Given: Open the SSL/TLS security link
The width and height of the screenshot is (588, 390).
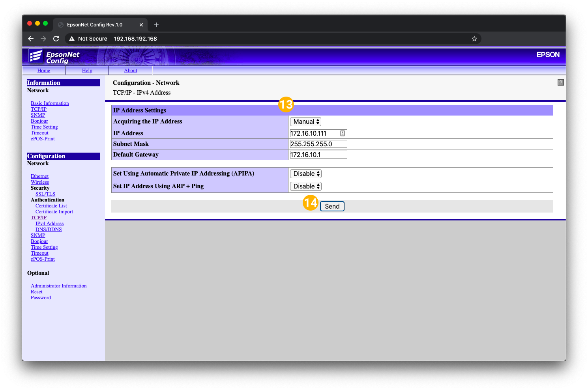Looking at the screenshot, I should [x=45, y=194].
